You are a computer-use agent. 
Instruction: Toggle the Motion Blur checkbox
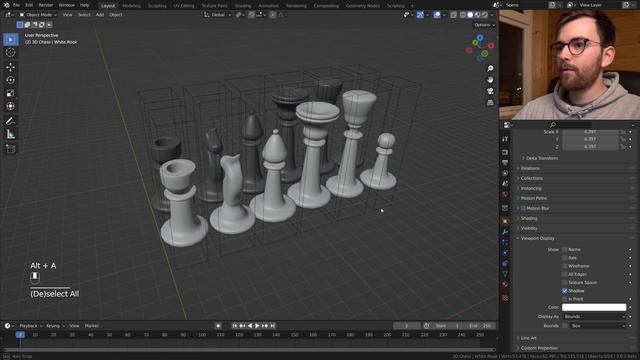pos(523,208)
